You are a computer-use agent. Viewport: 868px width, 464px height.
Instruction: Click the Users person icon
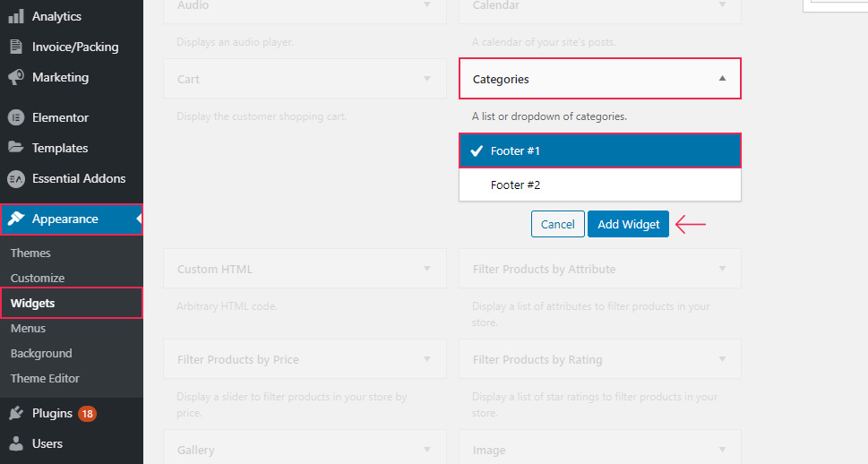pyautogui.click(x=16, y=443)
